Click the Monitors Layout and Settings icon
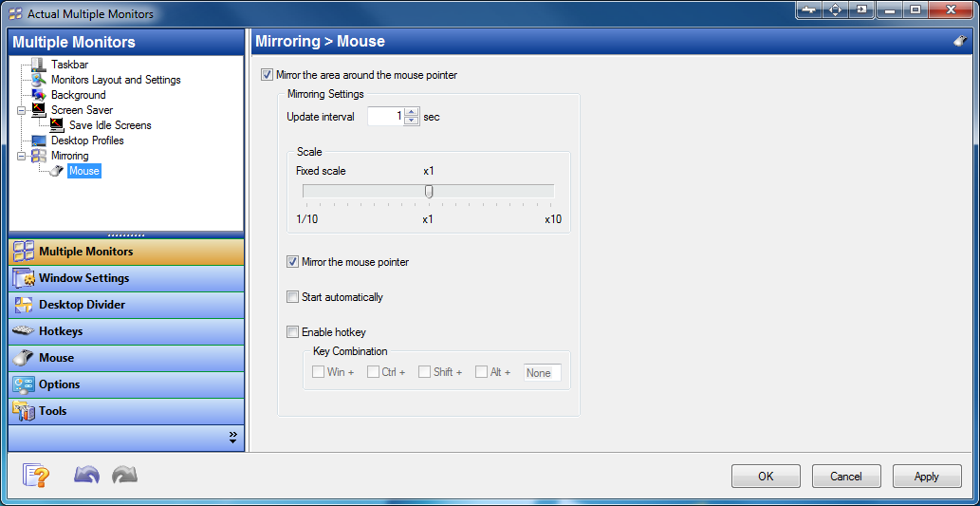 [x=38, y=80]
